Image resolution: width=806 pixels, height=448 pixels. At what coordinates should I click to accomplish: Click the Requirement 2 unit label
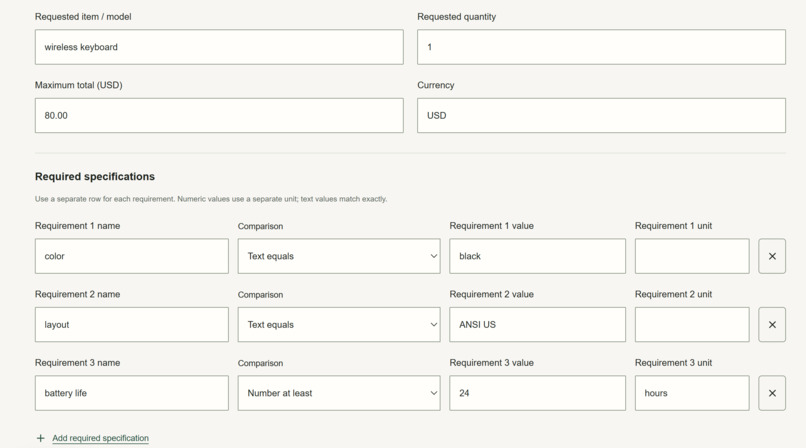tap(673, 294)
